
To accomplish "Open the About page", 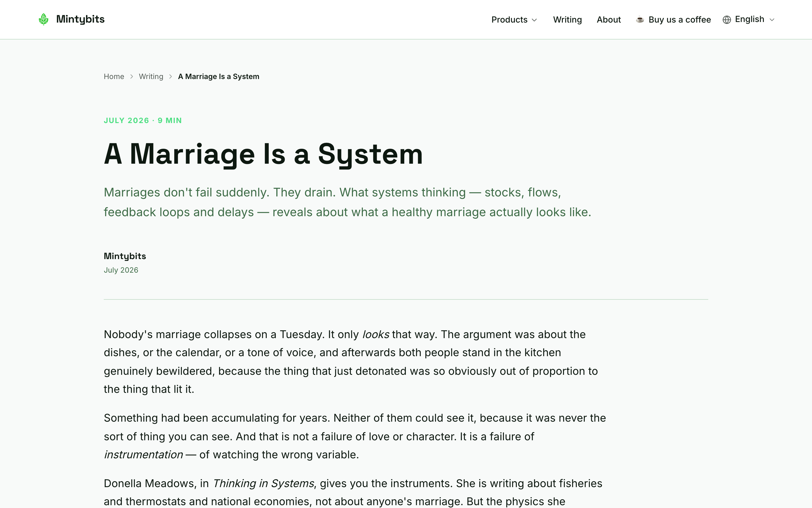I will click(609, 19).
